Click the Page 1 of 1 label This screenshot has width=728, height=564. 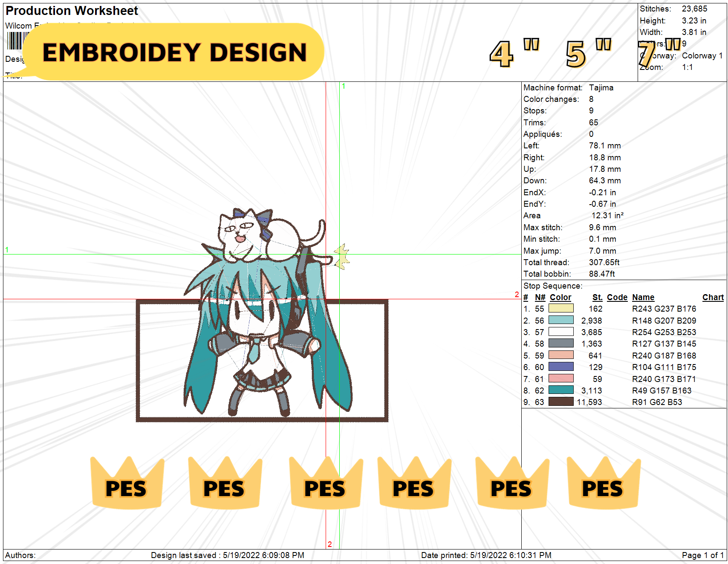tap(702, 555)
